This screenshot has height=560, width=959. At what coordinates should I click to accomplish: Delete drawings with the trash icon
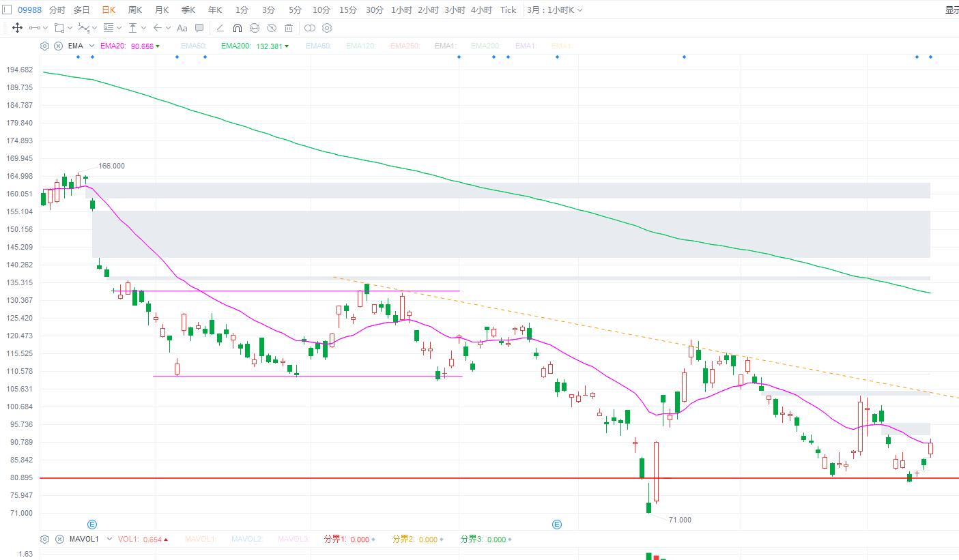click(x=289, y=28)
